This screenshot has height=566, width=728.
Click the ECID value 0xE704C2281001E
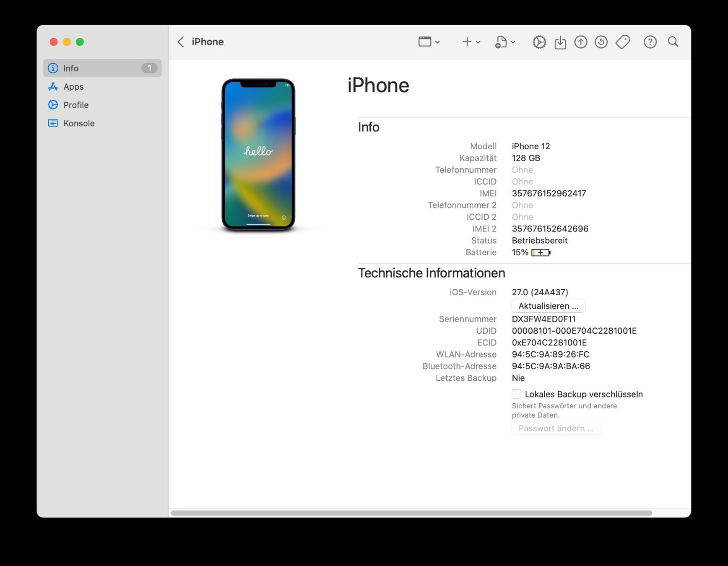pyautogui.click(x=549, y=343)
